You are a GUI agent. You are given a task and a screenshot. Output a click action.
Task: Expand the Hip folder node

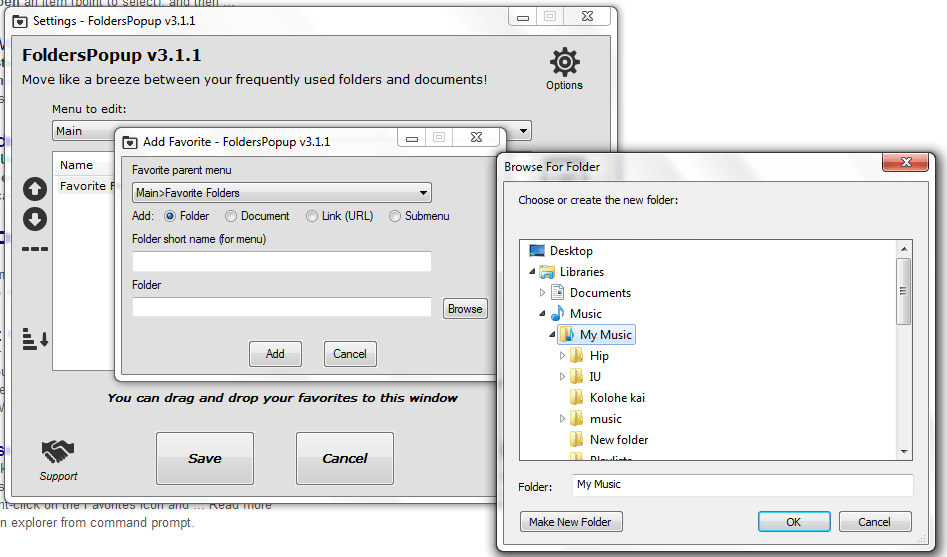coord(562,356)
